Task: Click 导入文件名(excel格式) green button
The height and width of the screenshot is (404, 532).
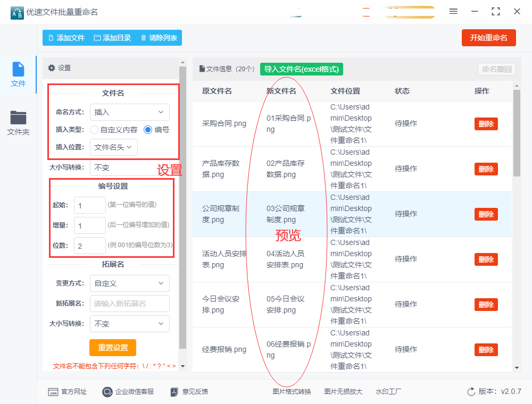Action: point(302,69)
